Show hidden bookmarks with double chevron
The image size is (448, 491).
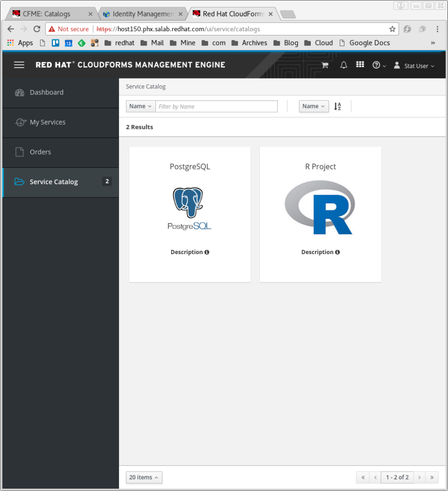tap(433, 43)
